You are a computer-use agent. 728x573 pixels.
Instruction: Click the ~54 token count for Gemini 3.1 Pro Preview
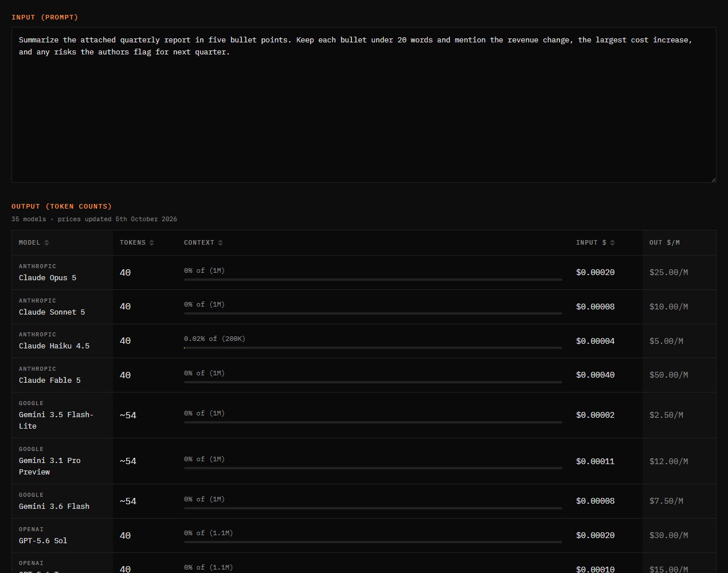(x=128, y=461)
